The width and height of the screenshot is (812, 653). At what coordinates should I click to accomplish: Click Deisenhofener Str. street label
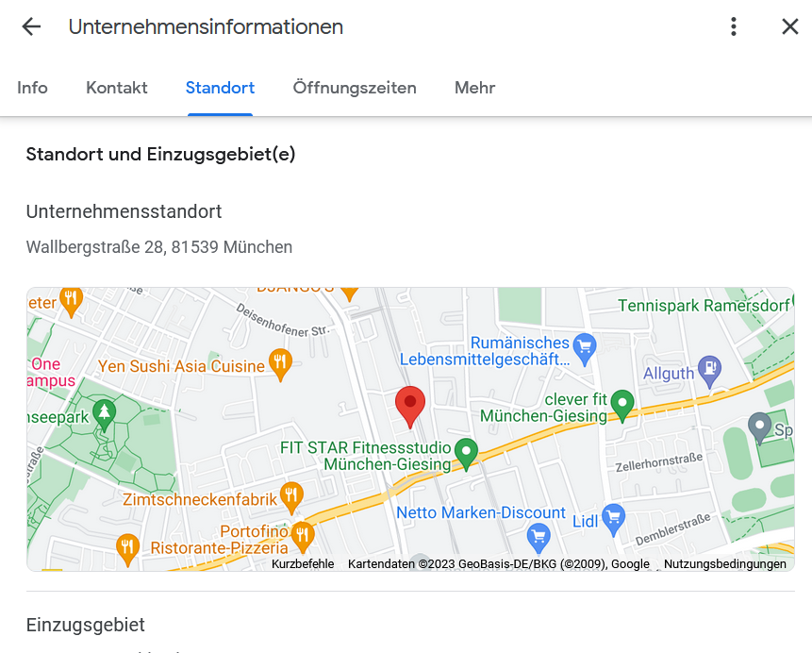pos(282,321)
